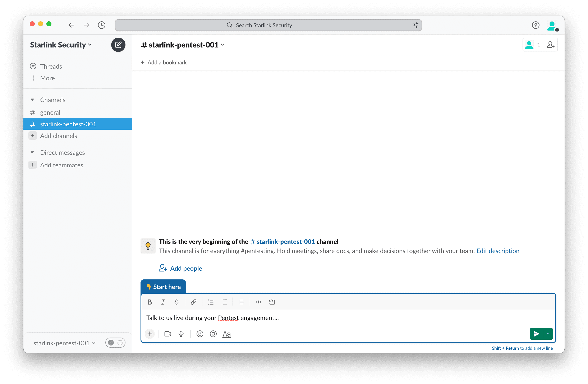Start an ordered list
588x384 pixels.
click(211, 302)
